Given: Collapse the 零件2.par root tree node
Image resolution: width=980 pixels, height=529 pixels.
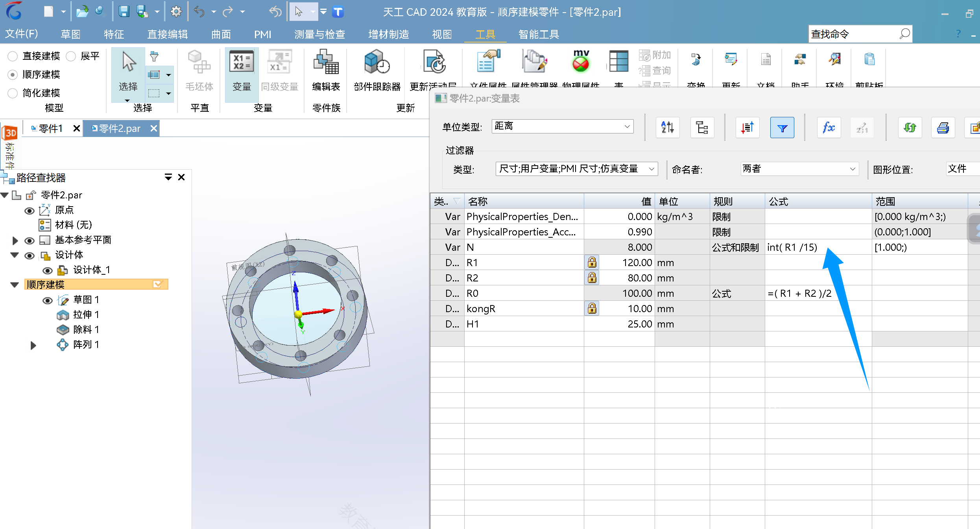Looking at the screenshot, I should [5, 195].
